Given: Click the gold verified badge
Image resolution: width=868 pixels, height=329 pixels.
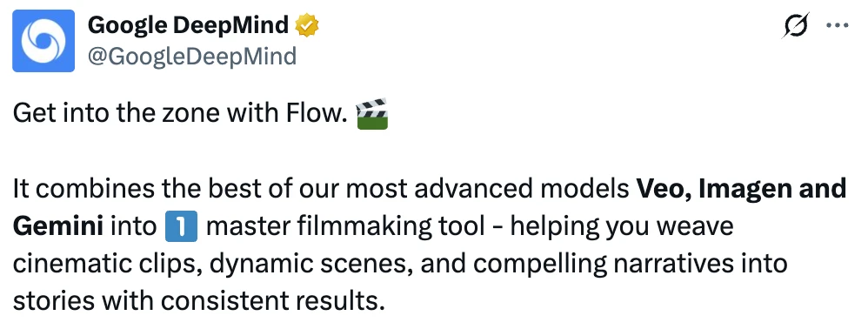Looking at the screenshot, I should coord(306,25).
